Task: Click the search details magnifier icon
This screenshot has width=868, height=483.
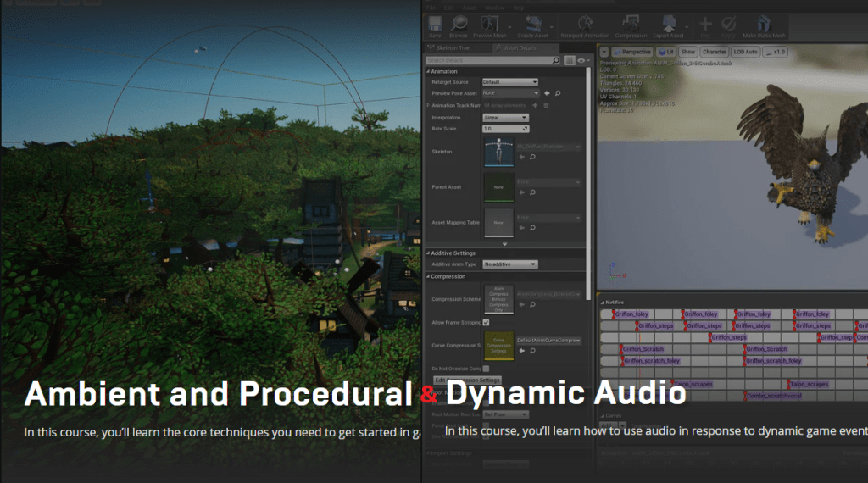Action: point(557,61)
